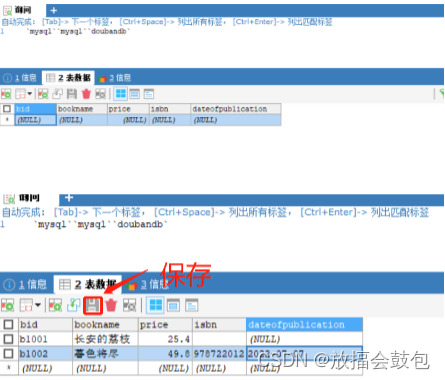
Task: Click the bookname header in the empty table
Action: click(x=82, y=109)
